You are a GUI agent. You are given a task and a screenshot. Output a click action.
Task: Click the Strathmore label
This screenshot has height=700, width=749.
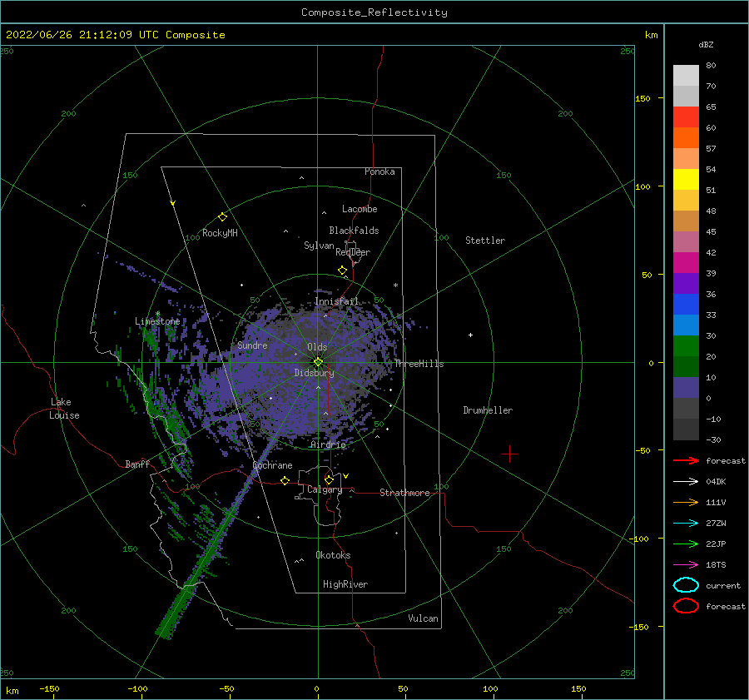(404, 493)
